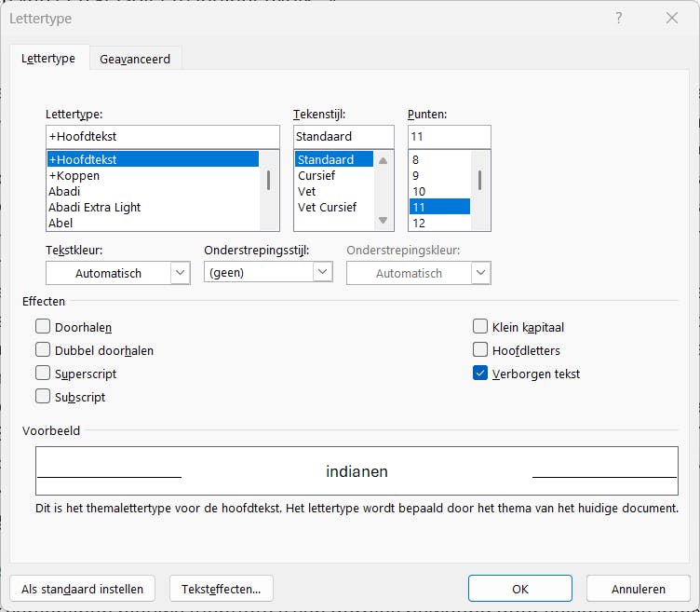Select Abadi Extra Light font
This screenshot has height=612, width=700.
coord(95,207)
